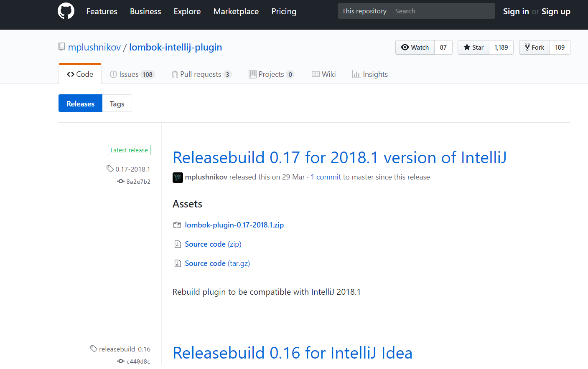Viewport: 588px width, 369px height.
Task: Click the mplushnikov avatar thumbnail
Action: (x=178, y=177)
